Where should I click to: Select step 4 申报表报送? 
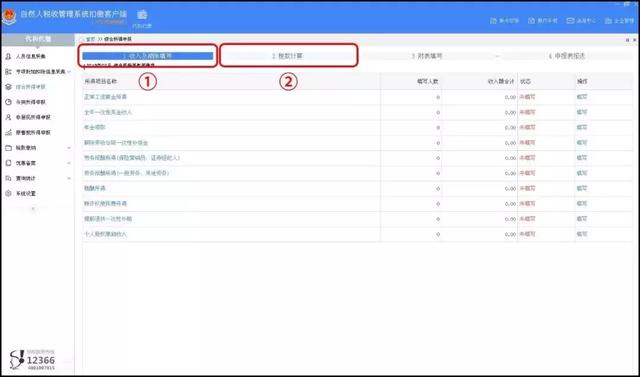click(567, 56)
